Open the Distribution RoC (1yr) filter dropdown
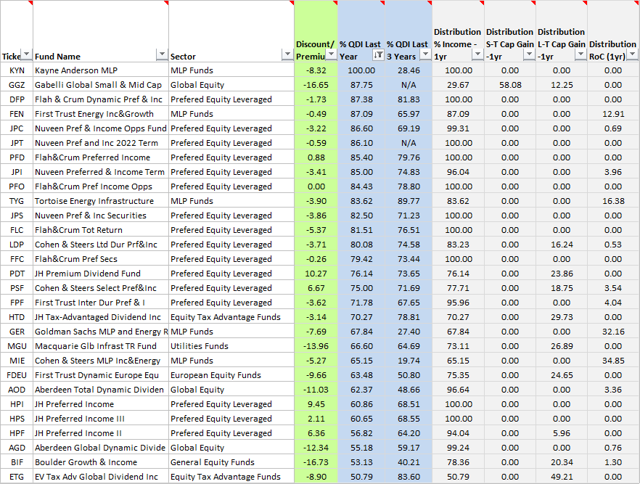The width and height of the screenshot is (640, 484). pyautogui.click(x=633, y=54)
